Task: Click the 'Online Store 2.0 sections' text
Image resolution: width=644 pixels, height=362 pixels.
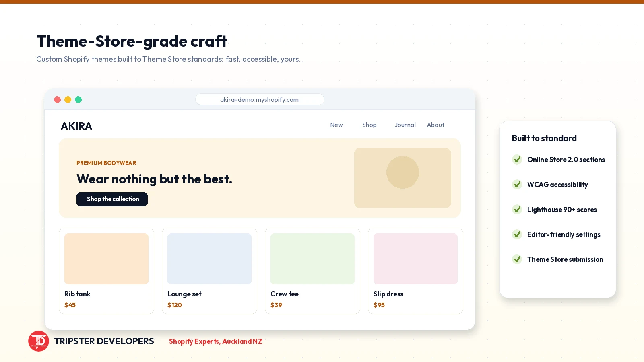Action: 566,160
